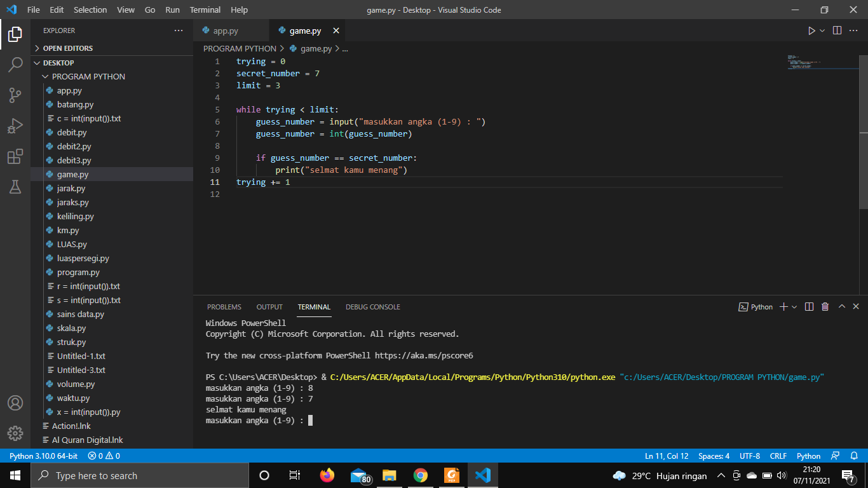Select the Python terminal label
This screenshot has height=488, width=868.
pos(756,307)
